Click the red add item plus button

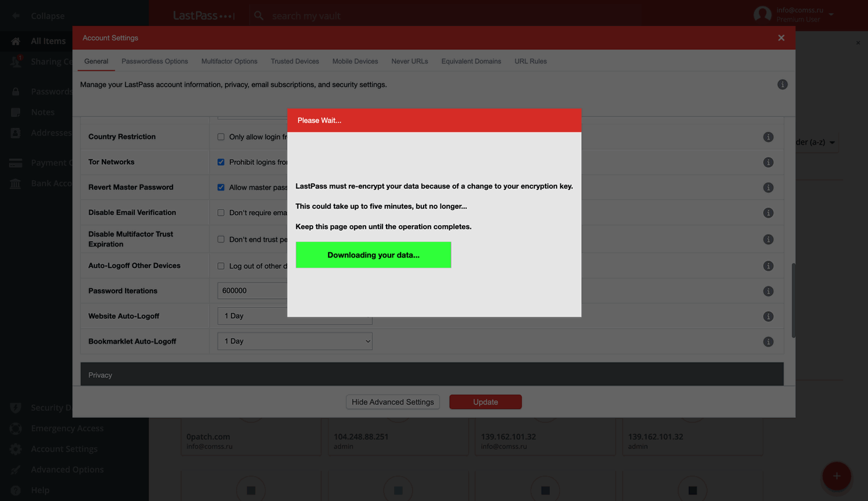click(837, 476)
